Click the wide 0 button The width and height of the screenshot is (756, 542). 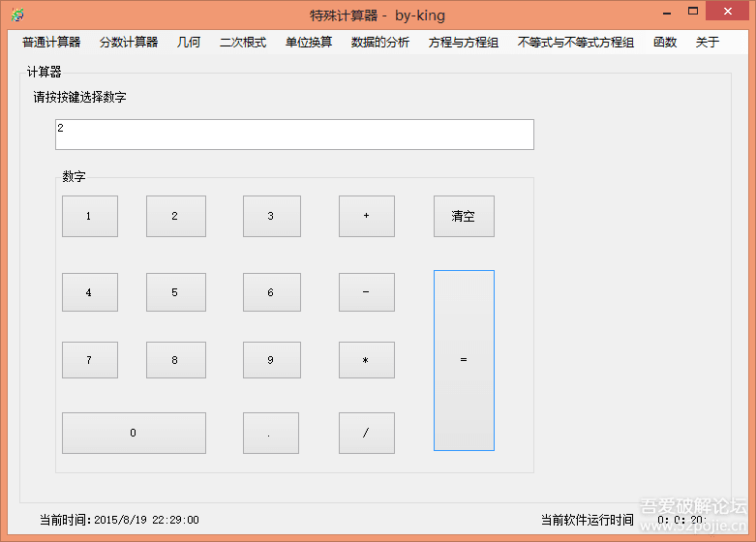[x=134, y=433]
